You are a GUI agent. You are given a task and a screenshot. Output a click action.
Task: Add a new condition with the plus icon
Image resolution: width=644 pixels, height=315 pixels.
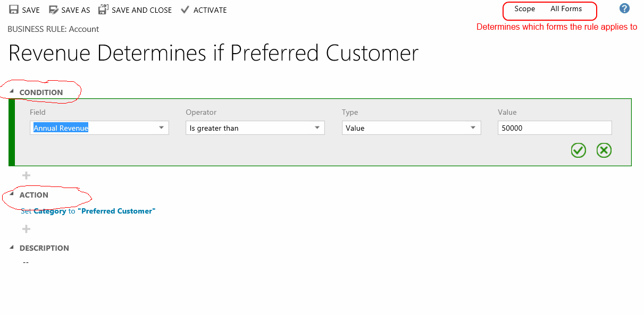click(x=26, y=175)
